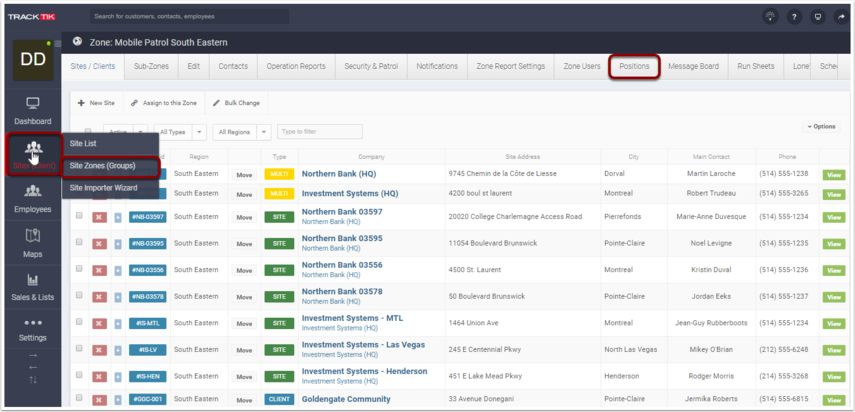The height and width of the screenshot is (412, 855).
Task: Click the globe icon beside zone title
Action: [77, 42]
